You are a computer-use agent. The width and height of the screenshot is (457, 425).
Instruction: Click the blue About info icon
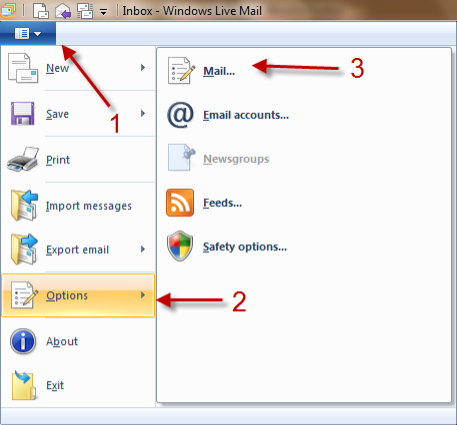[x=23, y=341]
